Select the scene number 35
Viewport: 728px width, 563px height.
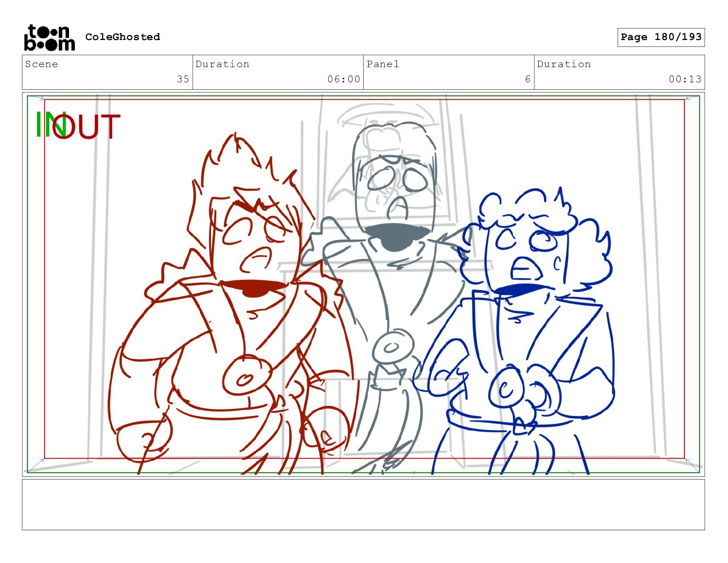pyautogui.click(x=183, y=79)
